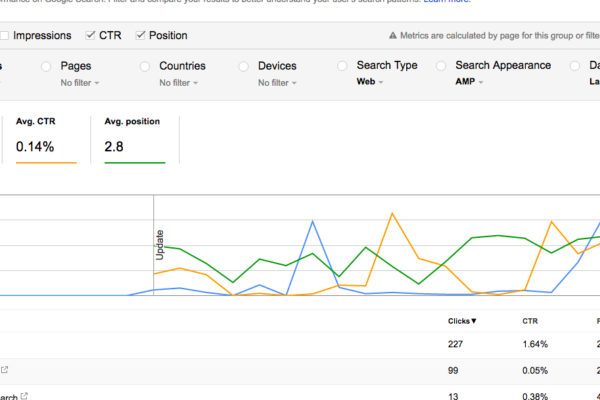The image size is (600, 400).
Task: Click the Update marker on the chart
Action: tap(159, 243)
